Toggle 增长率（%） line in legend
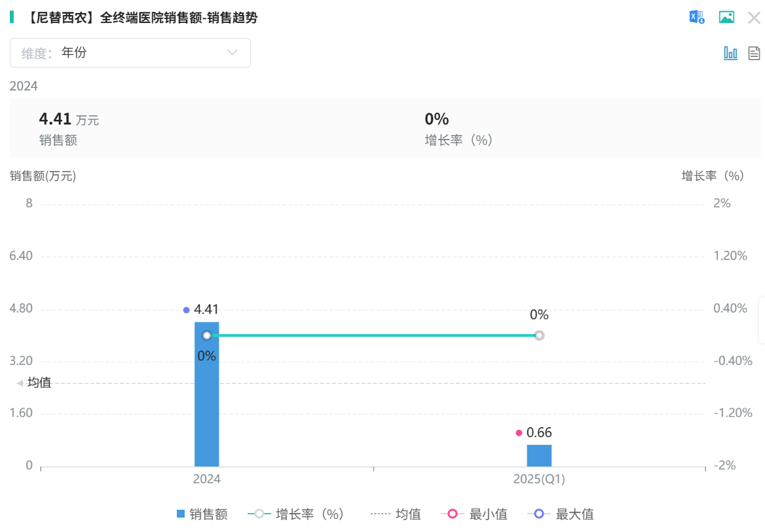 pos(296,514)
